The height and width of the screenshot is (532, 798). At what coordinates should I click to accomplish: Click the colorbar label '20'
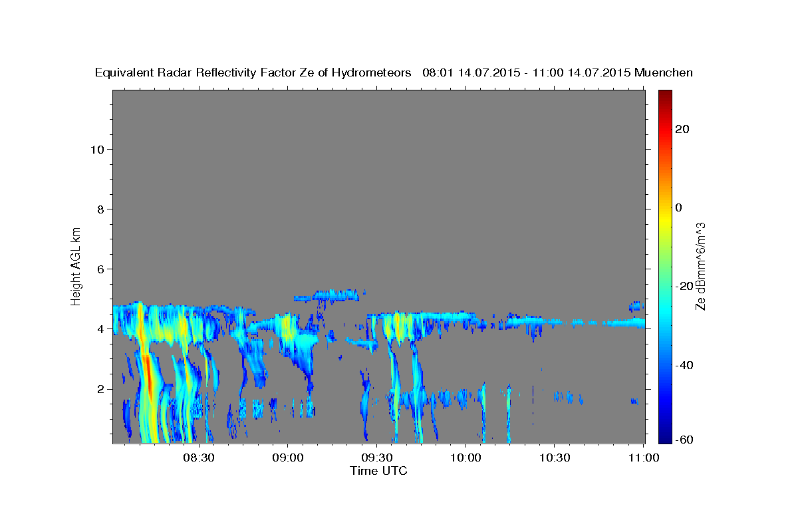coord(682,129)
